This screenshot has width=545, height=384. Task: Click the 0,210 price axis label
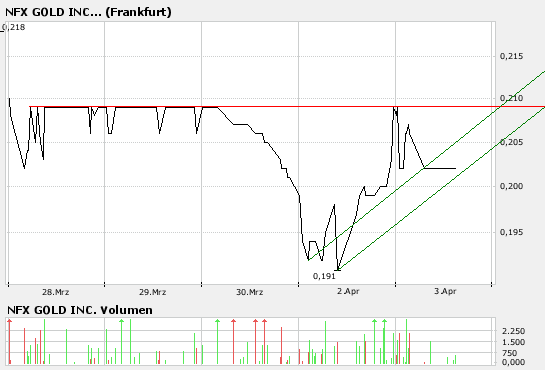pos(511,98)
